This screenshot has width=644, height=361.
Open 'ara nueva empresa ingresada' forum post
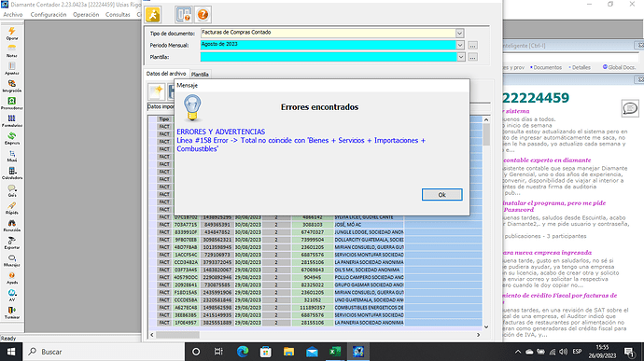(547, 253)
